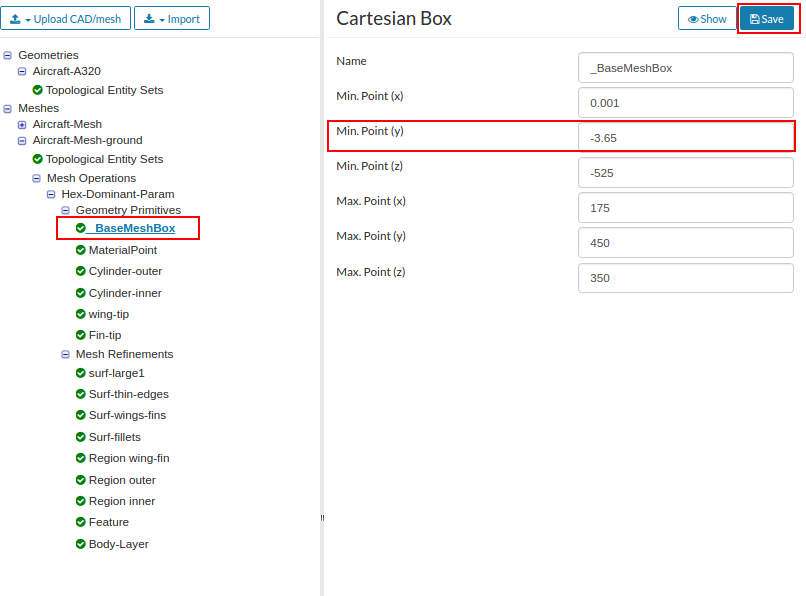The width and height of the screenshot is (806, 596).
Task: Collapse the Mesh Refinements group
Action: (66, 354)
